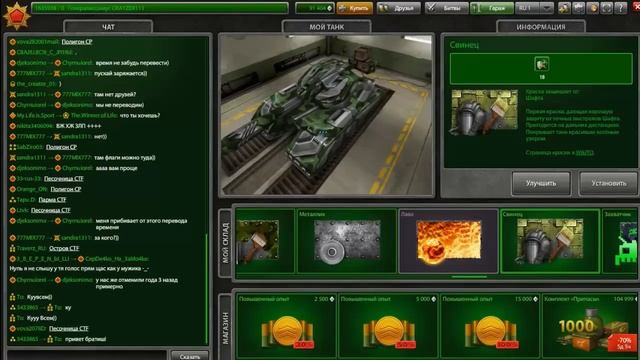Open Полигон СР link posted by SabZero03
The width and height of the screenshot is (640, 360).
click(x=61, y=147)
